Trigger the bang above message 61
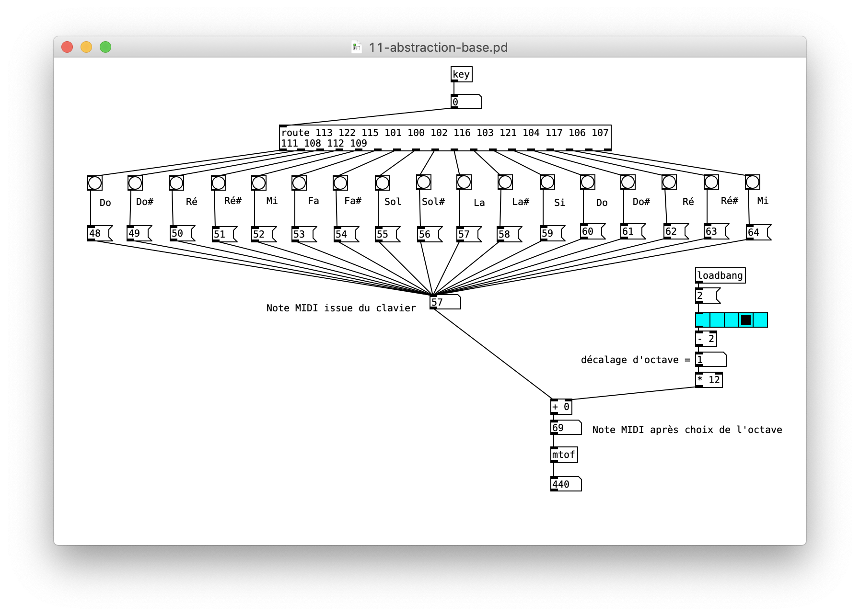 coord(628,182)
